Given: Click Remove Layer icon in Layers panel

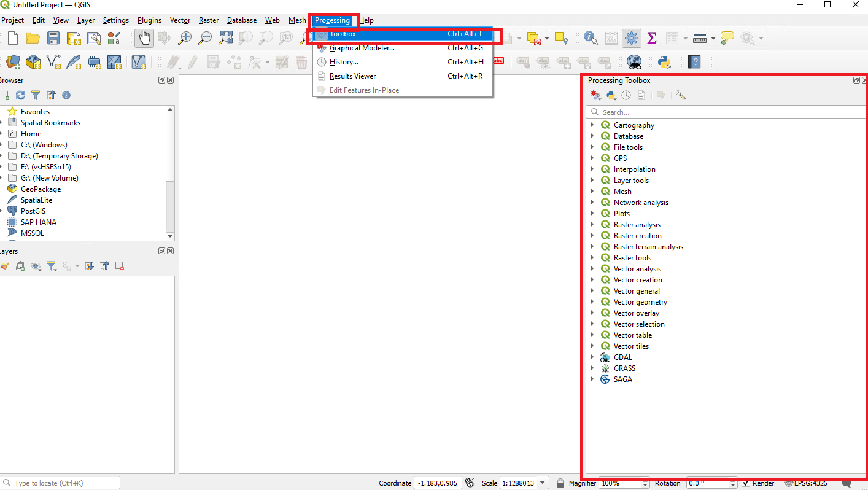Looking at the screenshot, I should [x=120, y=266].
